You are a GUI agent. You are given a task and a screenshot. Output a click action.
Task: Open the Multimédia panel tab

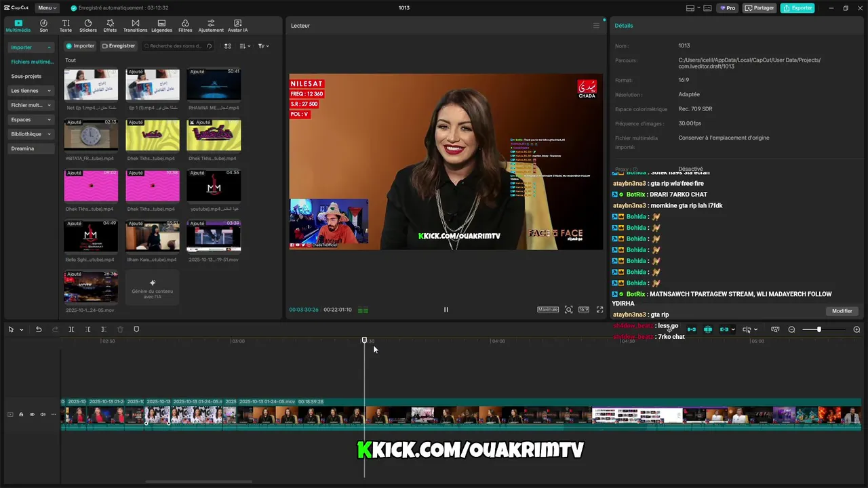(x=18, y=26)
